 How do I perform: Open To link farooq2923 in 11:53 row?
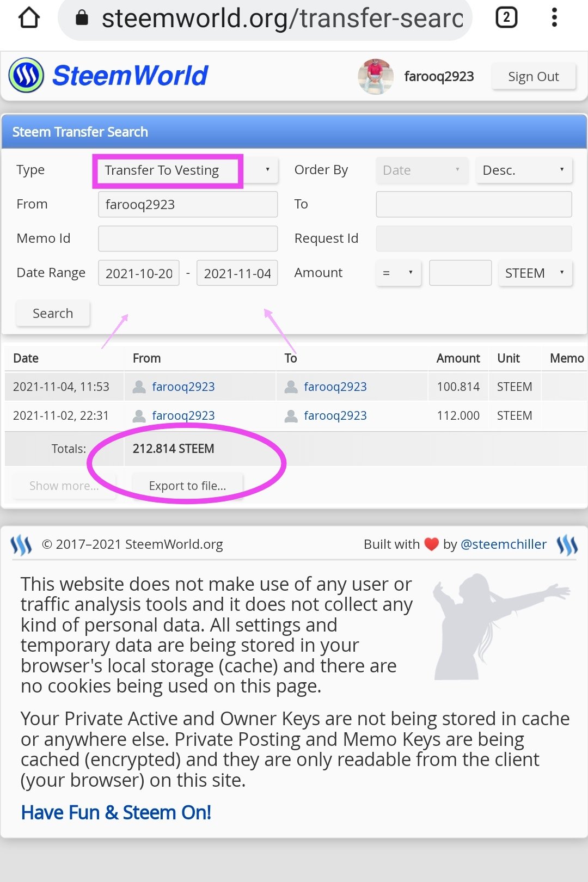click(335, 387)
